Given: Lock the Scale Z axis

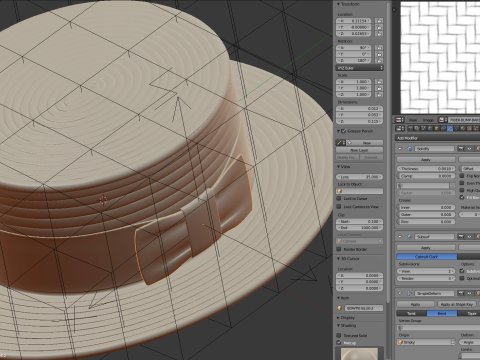Looking at the screenshot, I should click(379, 95).
